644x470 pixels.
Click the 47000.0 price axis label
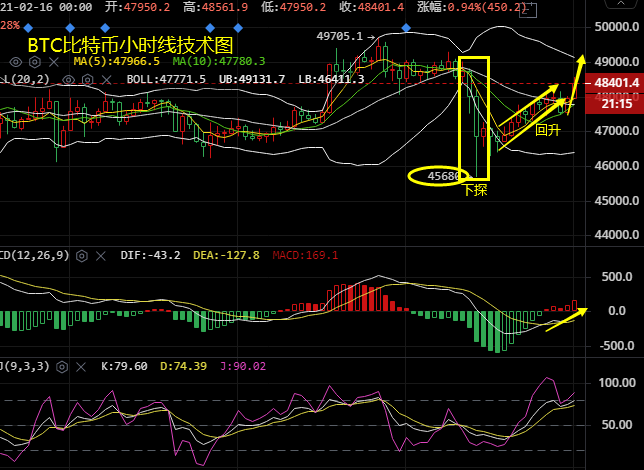(x=617, y=131)
